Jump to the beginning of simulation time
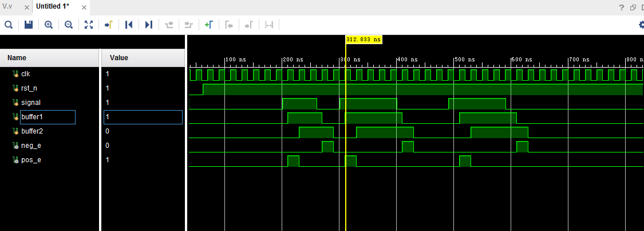This screenshot has height=231, width=644. pyautogui.click(x=129, y=25)
